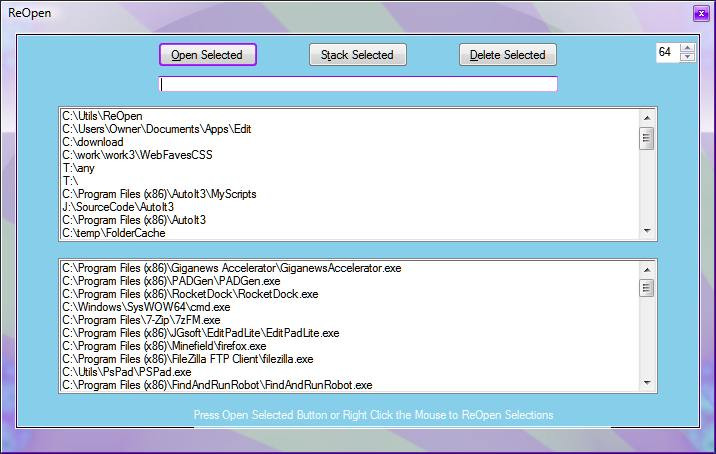Click the Delete Selected button
Image resolution: width=716 pixels, height=454 pixels.
(x=508, y=55)
